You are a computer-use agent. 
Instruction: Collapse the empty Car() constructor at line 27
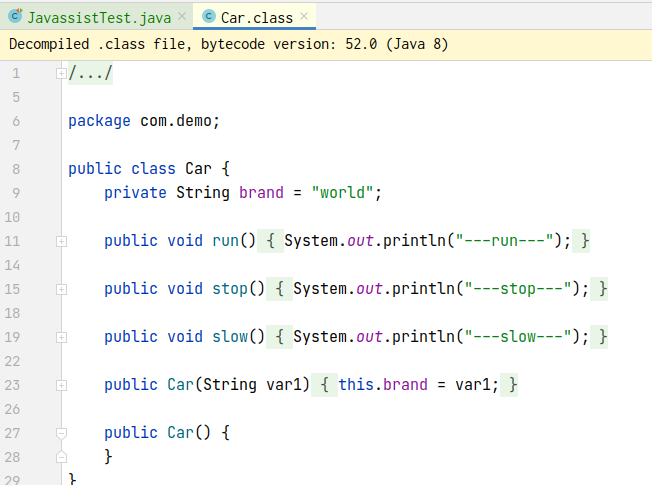coord(61,433)
